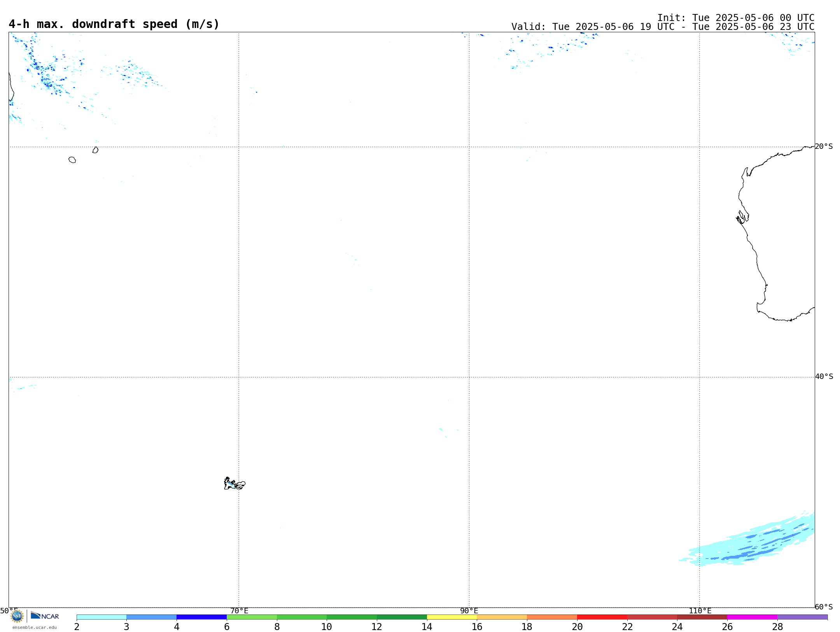Pick the purple above-28 colorbar swatch
The height and width of the screenshot is (632, 840).
(802, 617)
